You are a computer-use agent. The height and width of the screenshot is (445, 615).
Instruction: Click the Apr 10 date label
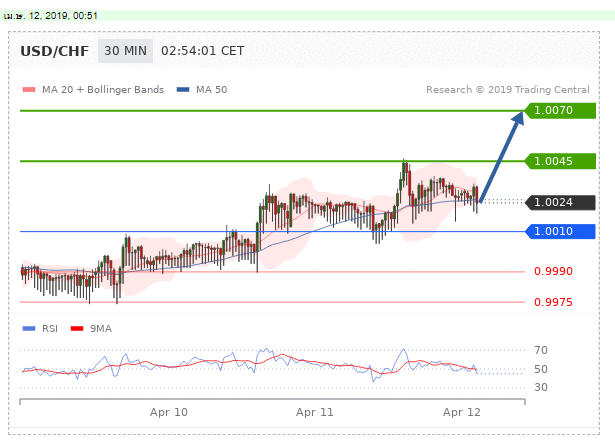169,412
